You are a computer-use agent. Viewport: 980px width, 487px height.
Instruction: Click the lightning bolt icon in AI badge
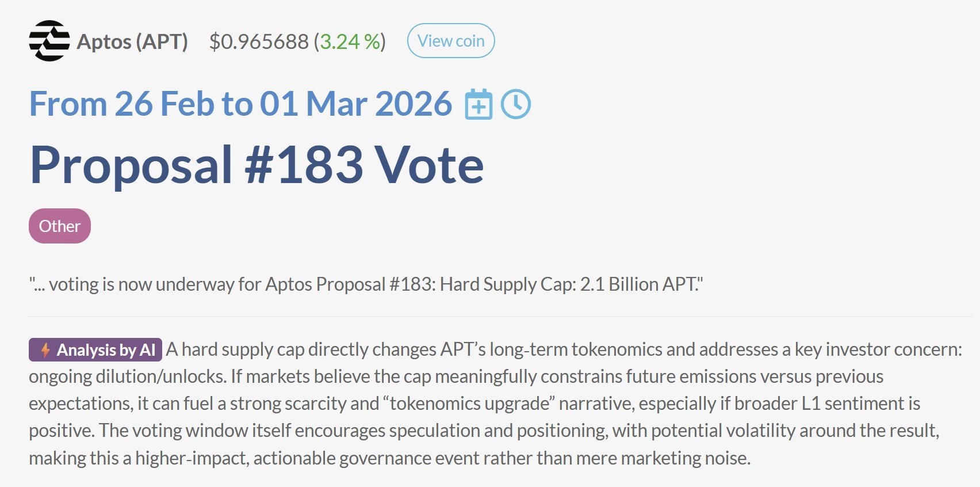click(45, 350)
